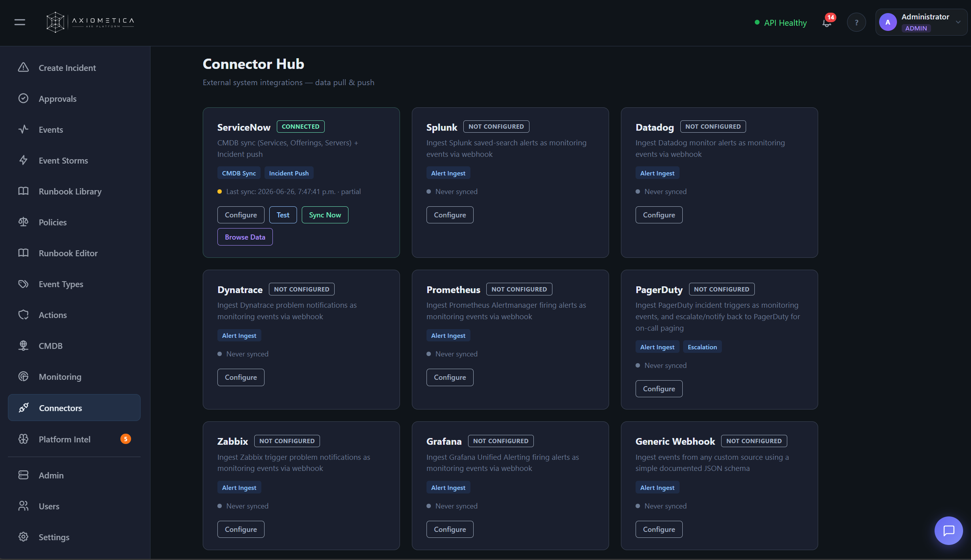
Task: Click the Approvals checkmark icon
Action: 23,98
